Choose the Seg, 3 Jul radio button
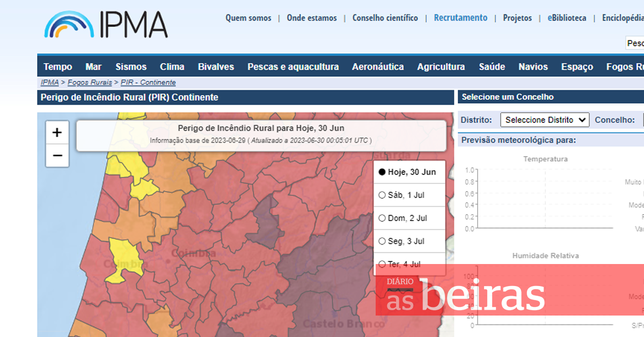Image resolution: width=644 pixels, height=337 pixels. 382,241
